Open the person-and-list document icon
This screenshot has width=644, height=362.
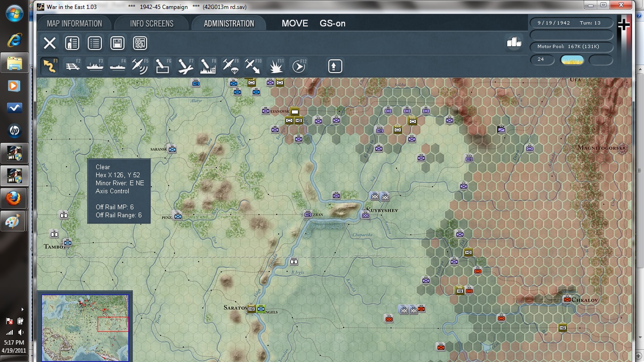pos(72,43)
